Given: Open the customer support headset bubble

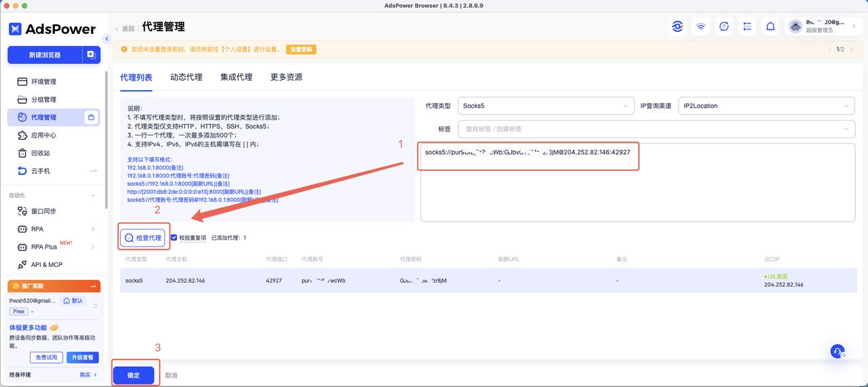Looking at the screenshot, I should [x=838, y=351].
